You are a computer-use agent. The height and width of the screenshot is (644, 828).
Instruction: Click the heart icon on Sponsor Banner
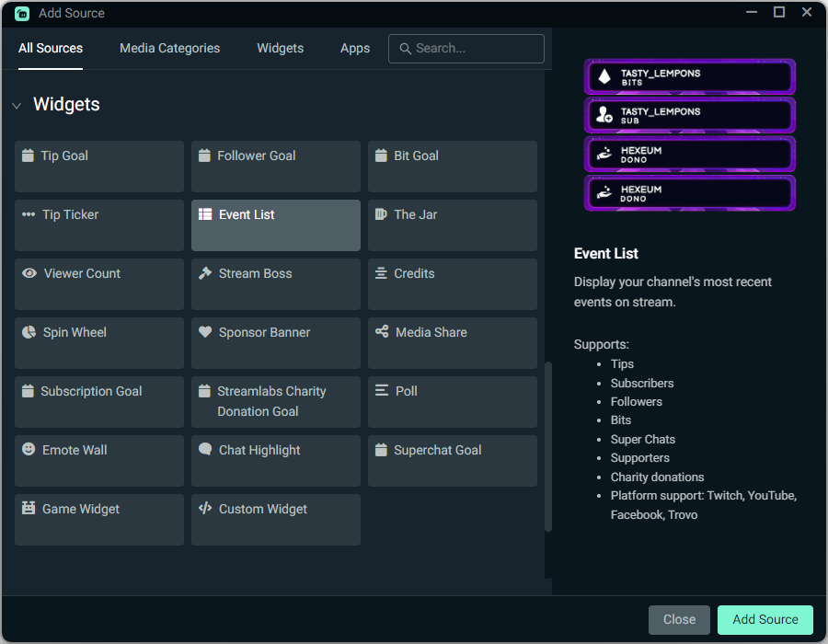click(x=204, y=331)
